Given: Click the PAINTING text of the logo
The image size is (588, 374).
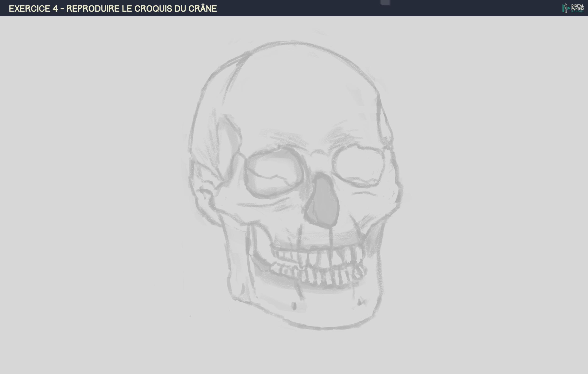Looking at the screenshot, I should pyautogui.click(x=578, y=9).
